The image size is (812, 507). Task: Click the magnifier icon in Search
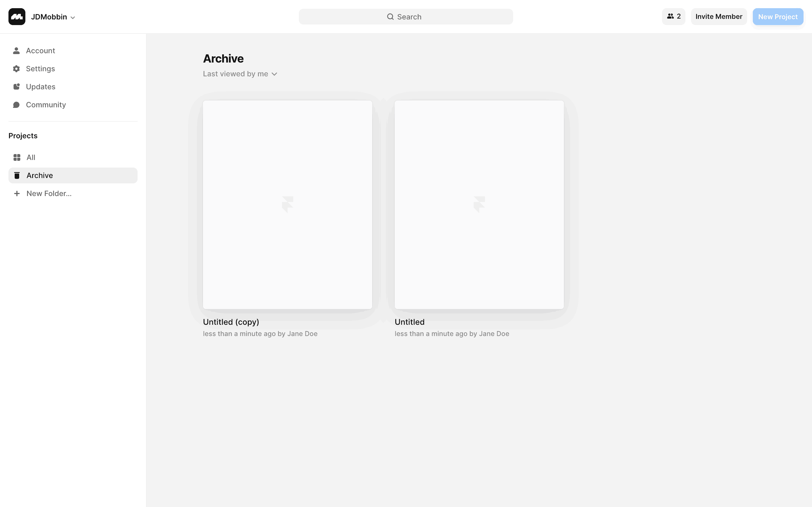click(390, 17)
